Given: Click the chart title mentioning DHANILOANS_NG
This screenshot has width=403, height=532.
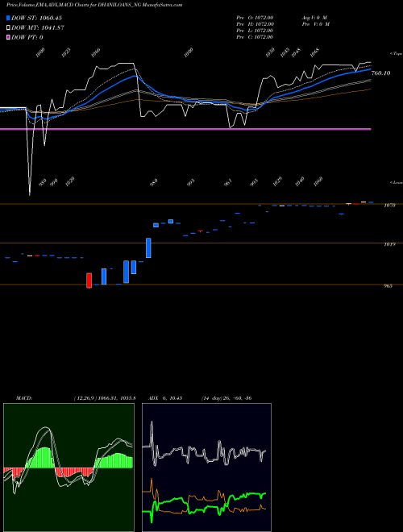Looking at the screenshot, I should tap(94, 5).
